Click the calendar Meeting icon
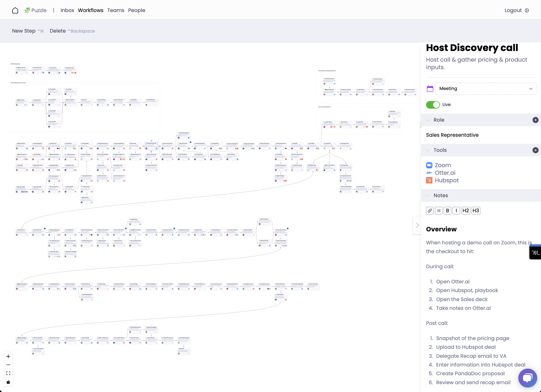541x392 pixels. tap(430, 89)
